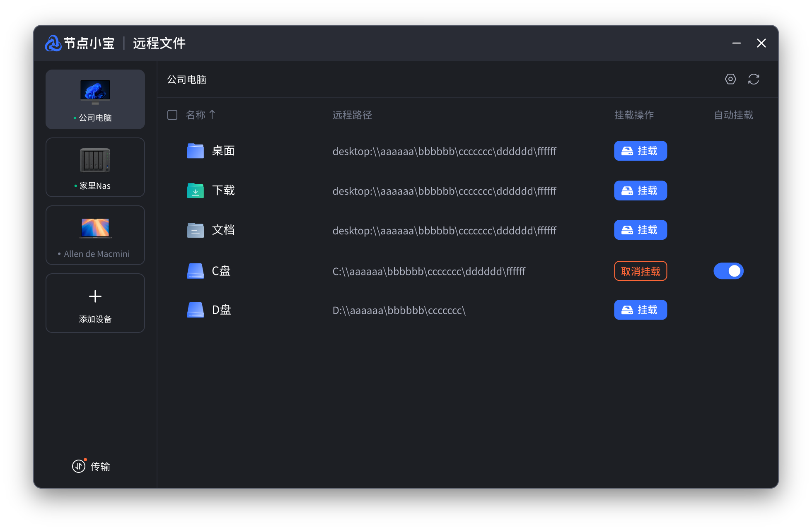Check the select-all checkbox beside 名称
This screenshot has height=530, width=812.
click(x=172, y=115)
